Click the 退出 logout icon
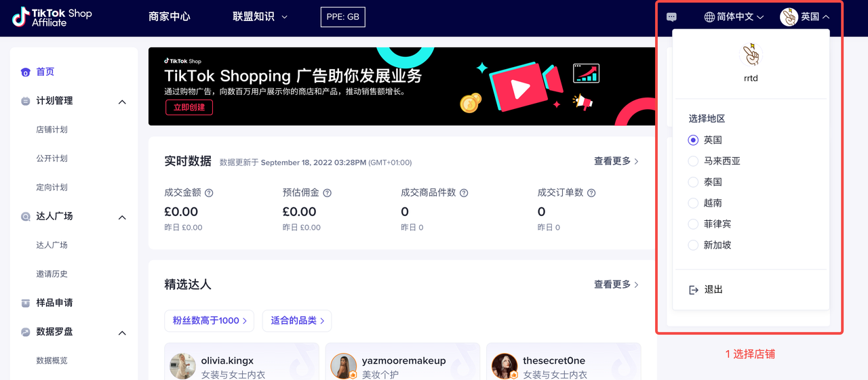Screen dimensions: 868x380 point(694,290)
